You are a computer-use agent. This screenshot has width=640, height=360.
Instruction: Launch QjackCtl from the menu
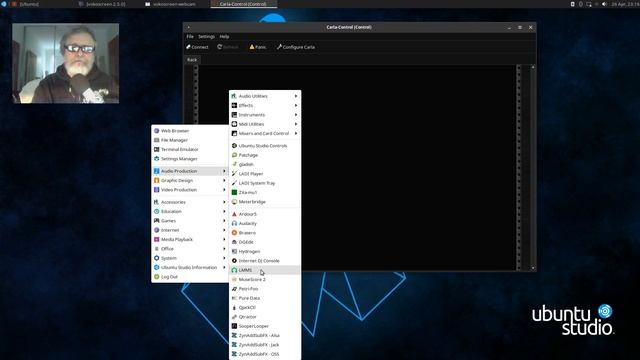point(265,307)
